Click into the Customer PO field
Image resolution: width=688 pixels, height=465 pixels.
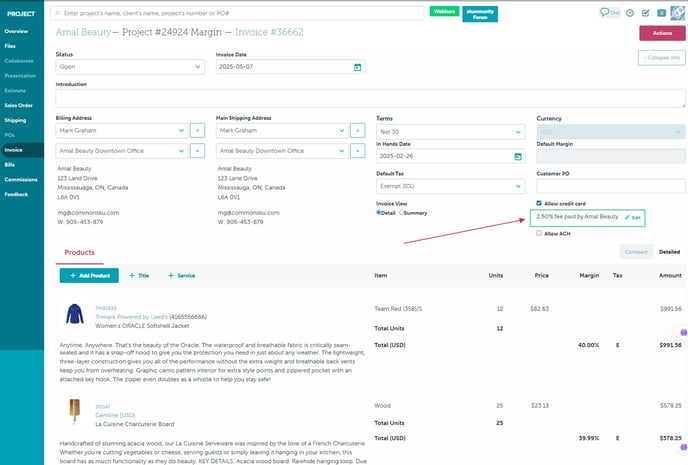click(x=610, y=186)
